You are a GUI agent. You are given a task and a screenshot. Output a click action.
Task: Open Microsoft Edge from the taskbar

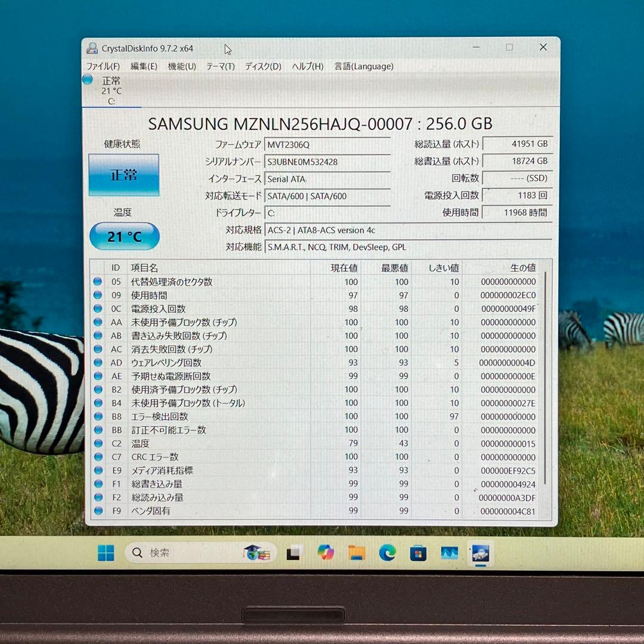[388, 553]
